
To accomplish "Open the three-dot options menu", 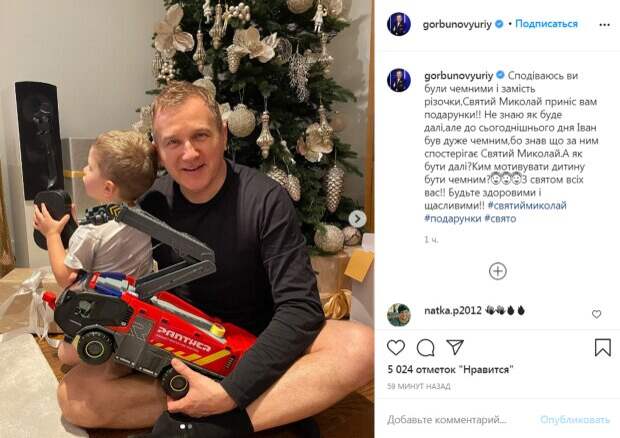I will pos(605,25).
